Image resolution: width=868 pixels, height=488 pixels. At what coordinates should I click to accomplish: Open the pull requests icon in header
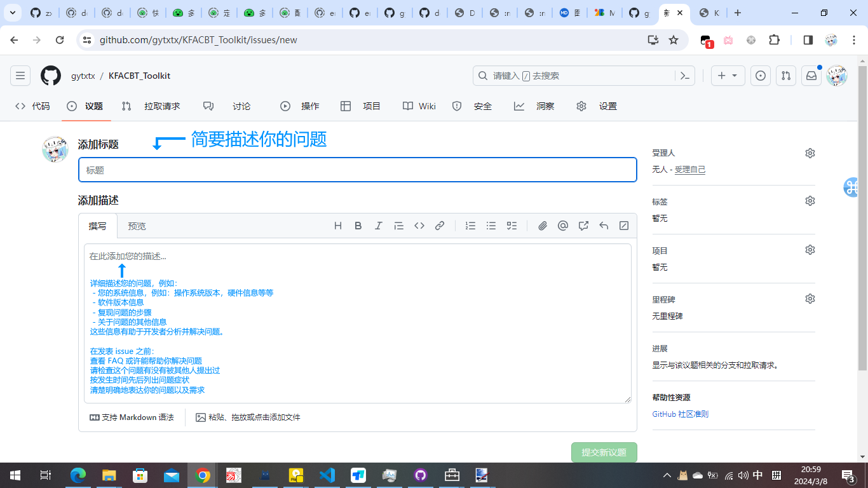786,76
